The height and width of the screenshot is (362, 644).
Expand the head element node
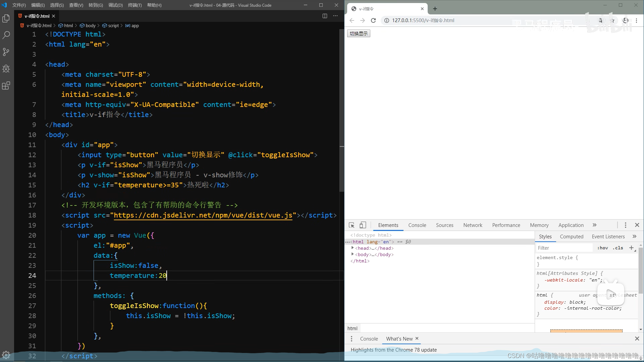coord(353,248)
